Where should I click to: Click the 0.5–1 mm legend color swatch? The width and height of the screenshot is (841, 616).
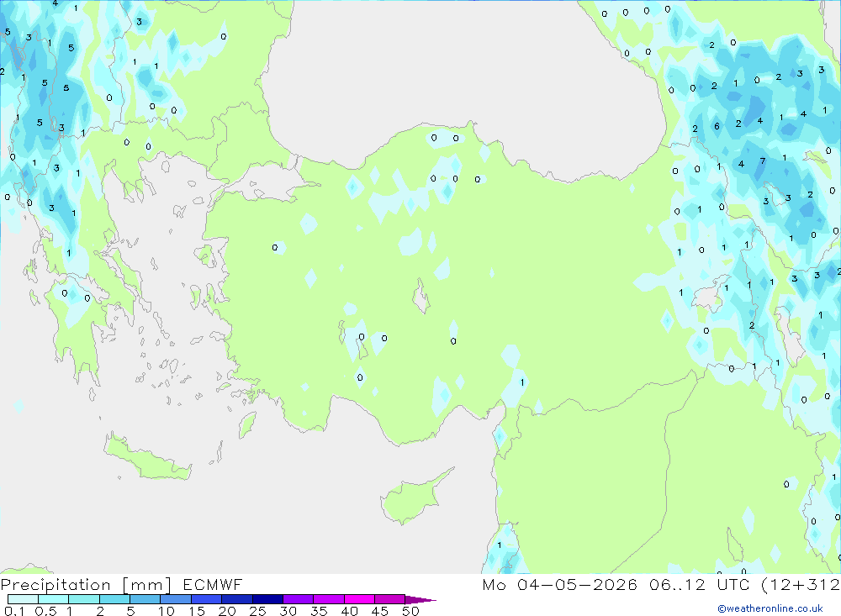pyautogui.click(x=54, y=599)
